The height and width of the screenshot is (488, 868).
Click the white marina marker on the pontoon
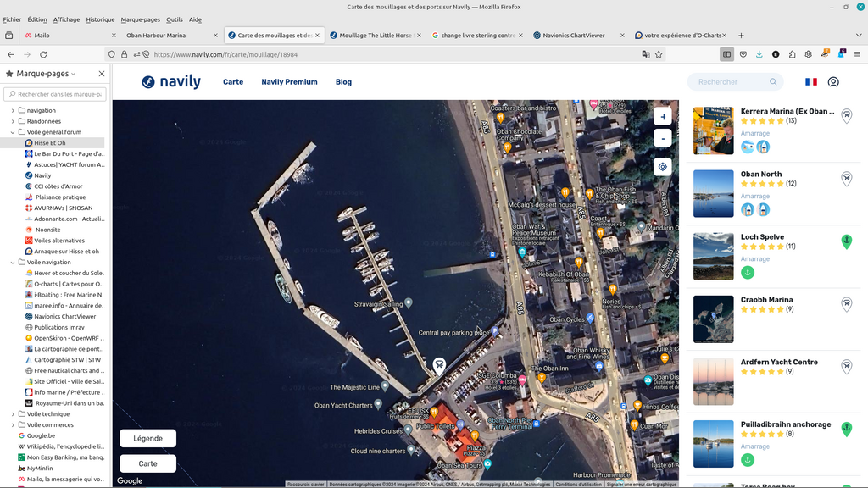[439, 365]
